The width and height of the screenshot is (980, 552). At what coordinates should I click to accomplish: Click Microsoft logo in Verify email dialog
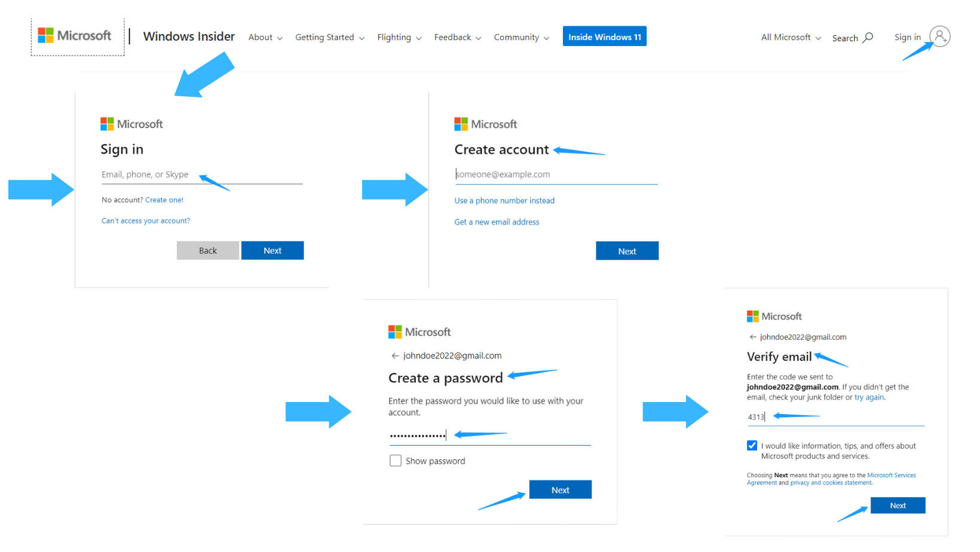pyautogui.click(x=774, y=317)
